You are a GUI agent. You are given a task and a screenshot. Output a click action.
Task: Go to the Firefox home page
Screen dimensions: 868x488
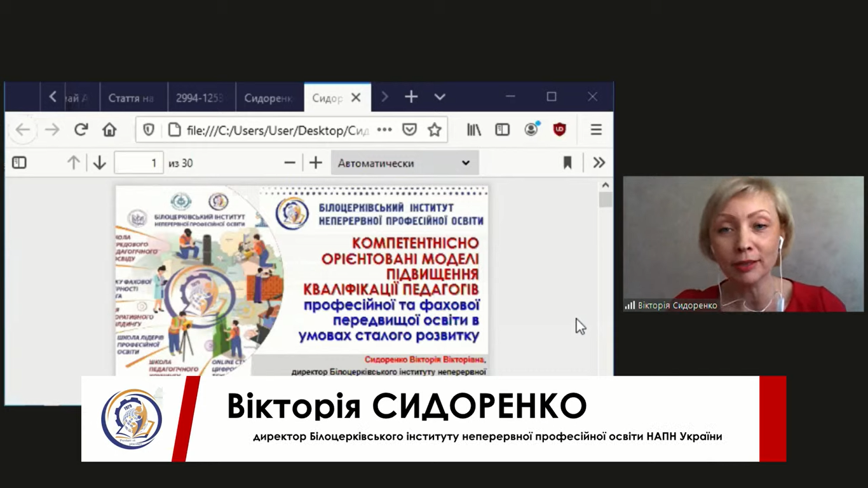pos(109,130)
